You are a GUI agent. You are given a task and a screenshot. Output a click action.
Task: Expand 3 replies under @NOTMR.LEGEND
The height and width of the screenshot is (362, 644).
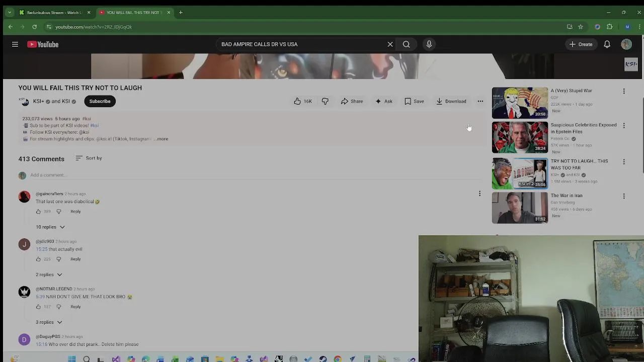tap(48, 322)
